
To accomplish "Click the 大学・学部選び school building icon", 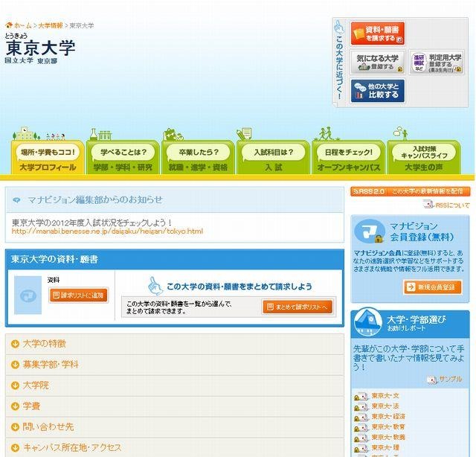I will 368,322.
